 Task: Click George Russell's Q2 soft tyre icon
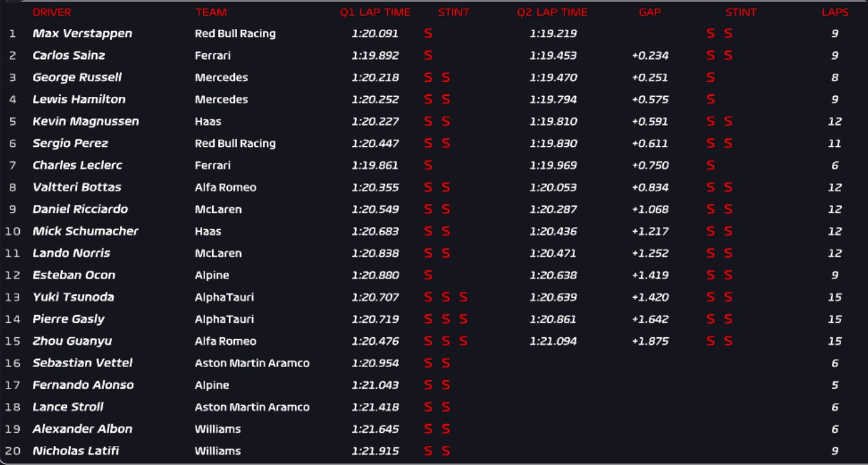[x=711, y=78]
